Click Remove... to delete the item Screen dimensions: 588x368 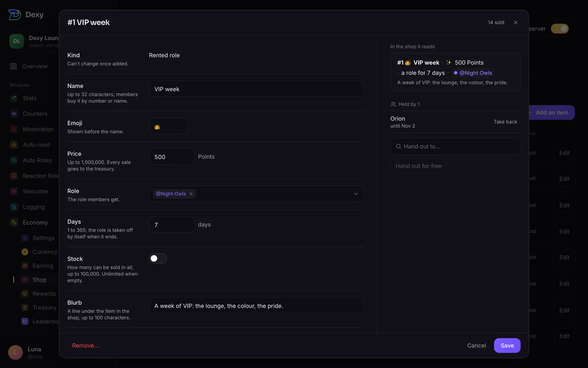(x=85, y=346)
